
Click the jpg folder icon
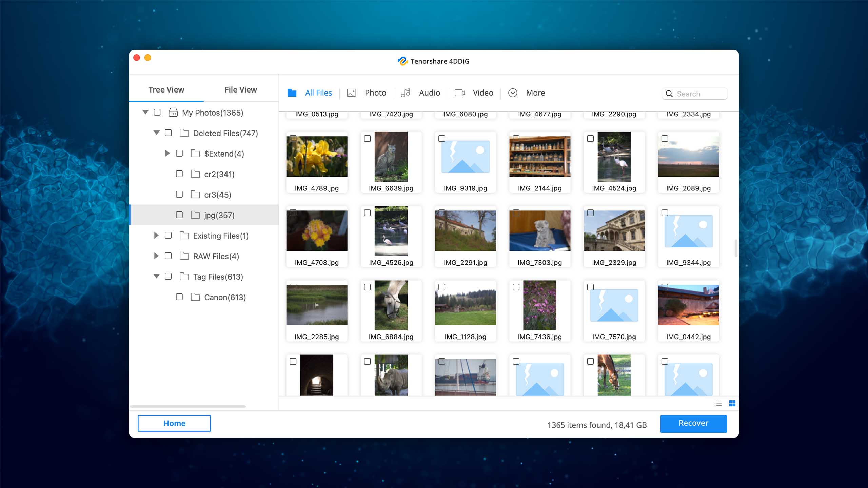click(x=195, y=215)
